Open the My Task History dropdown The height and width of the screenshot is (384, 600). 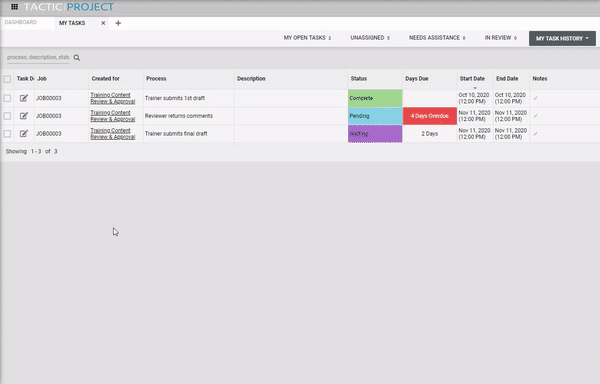[562, 38]
